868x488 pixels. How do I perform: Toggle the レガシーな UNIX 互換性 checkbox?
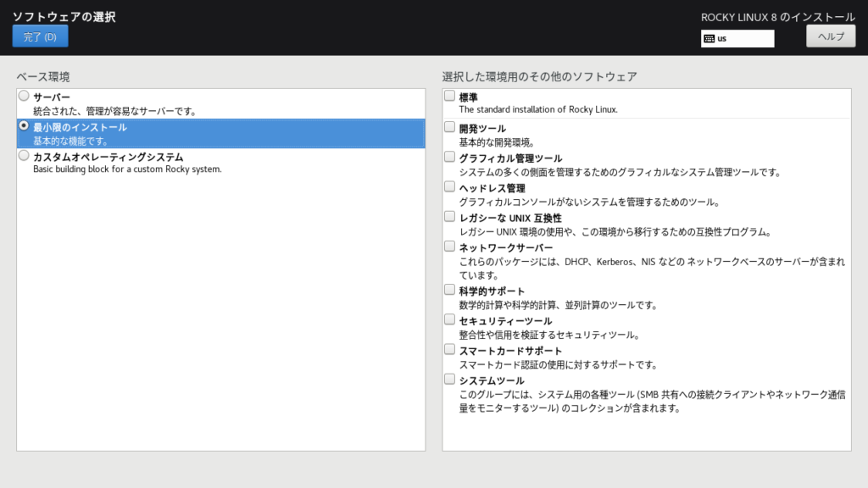(x=449, y=217)
